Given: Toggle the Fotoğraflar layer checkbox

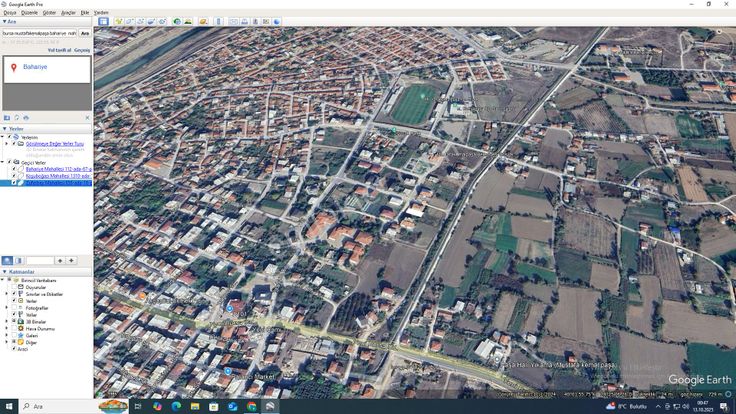Looking at the screenshot, I should coord(13,307).
